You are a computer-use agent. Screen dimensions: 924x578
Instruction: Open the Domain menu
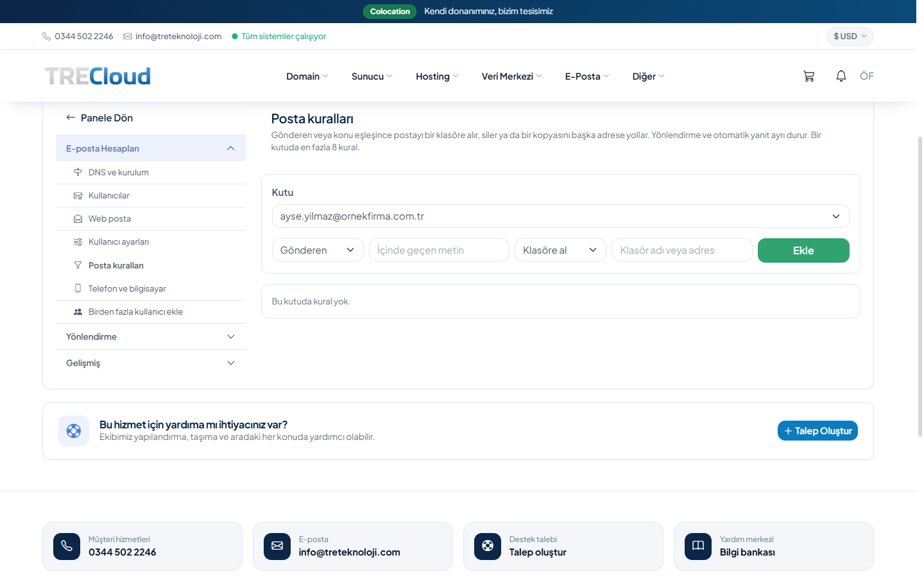coord(307,76)
